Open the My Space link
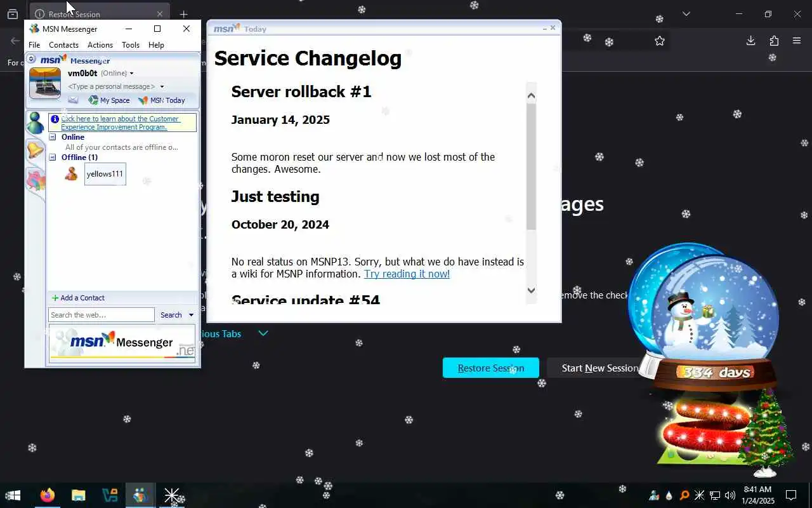 tap(109, 100)
